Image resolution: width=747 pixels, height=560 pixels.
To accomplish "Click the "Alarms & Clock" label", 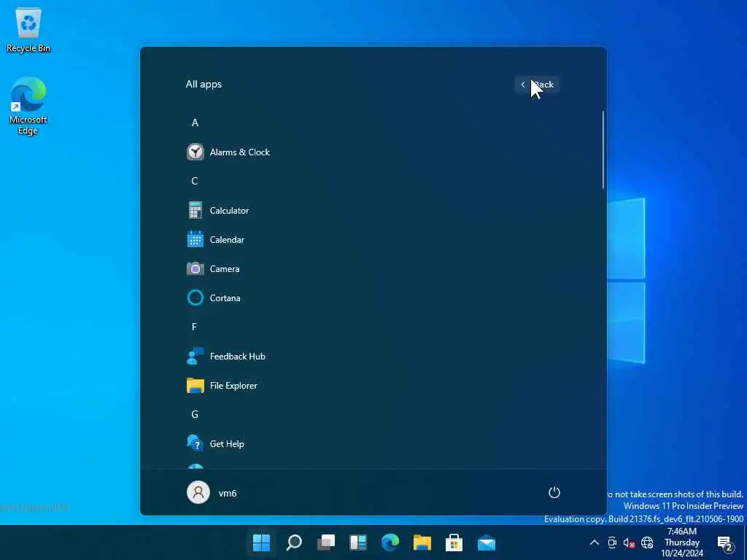I will [239, 152].
